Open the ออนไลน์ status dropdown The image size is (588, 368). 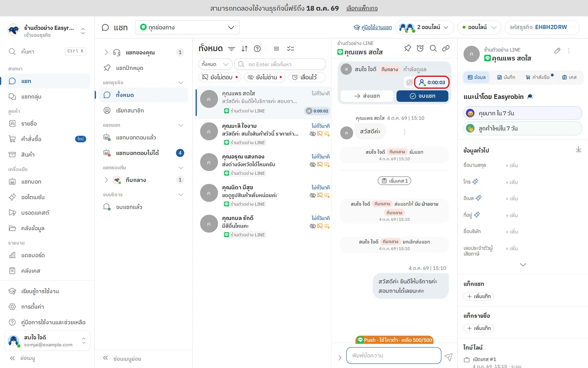click(x=479, y=27)
